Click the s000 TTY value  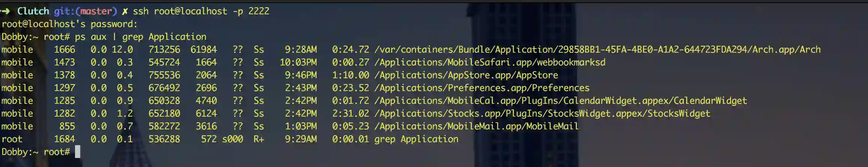pos(233,139)
